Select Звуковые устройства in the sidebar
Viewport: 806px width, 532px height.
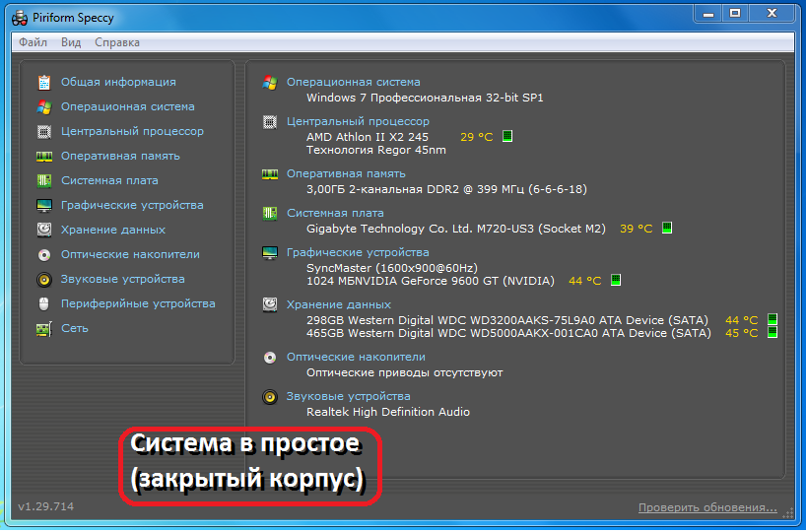pos(123,279)
